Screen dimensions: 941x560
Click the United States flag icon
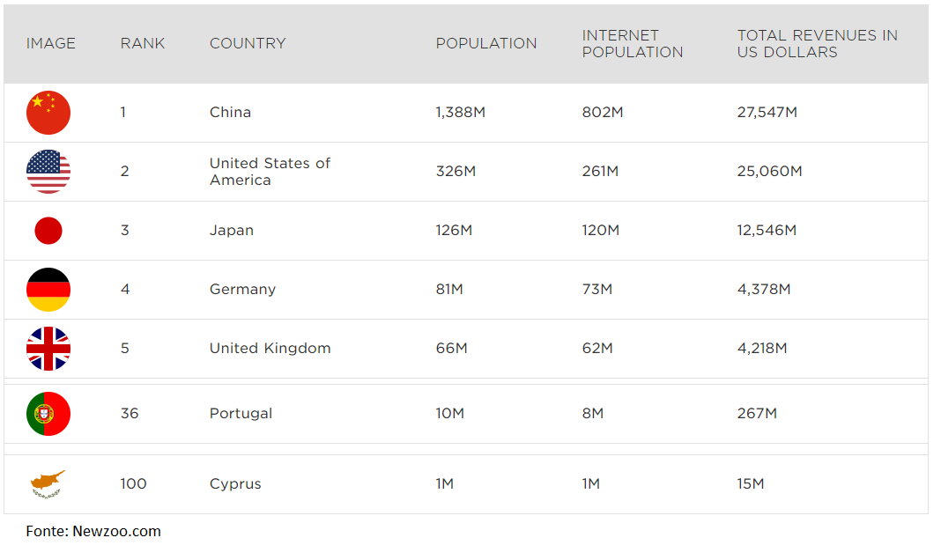tap(48, 172)
